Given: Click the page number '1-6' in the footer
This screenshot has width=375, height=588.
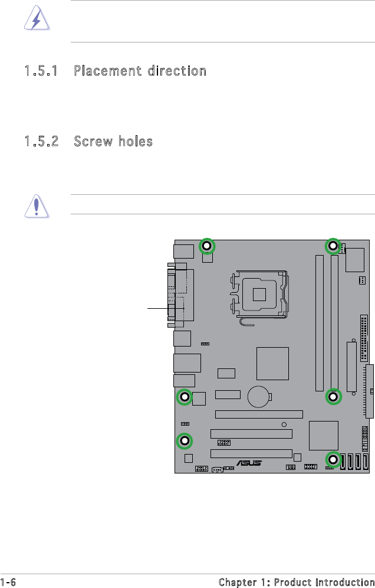Looking at the screenshot, I should click(x=8, y=582).
